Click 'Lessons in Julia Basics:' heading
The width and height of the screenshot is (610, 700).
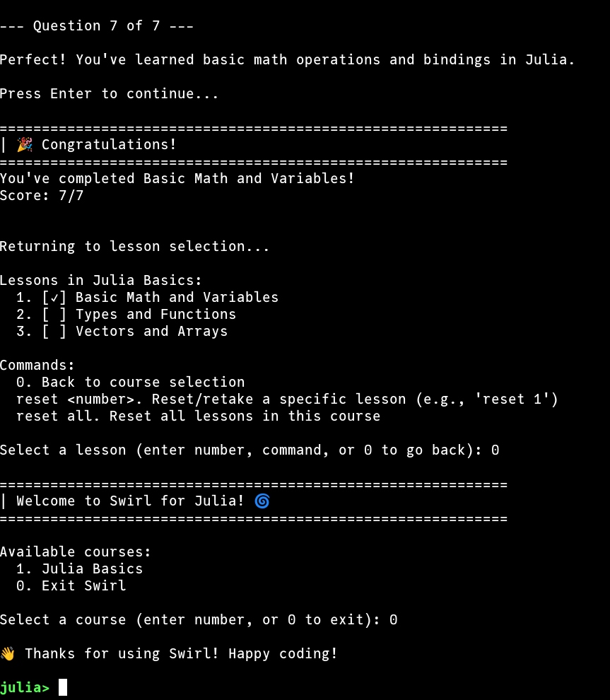point(100,281)
